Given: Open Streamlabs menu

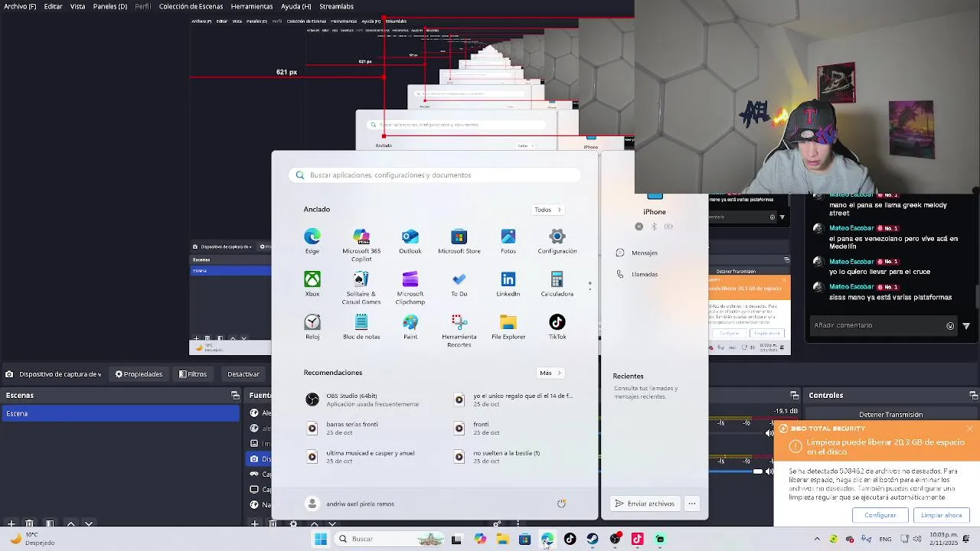Looking at the screenshot, I should [336, 6].
